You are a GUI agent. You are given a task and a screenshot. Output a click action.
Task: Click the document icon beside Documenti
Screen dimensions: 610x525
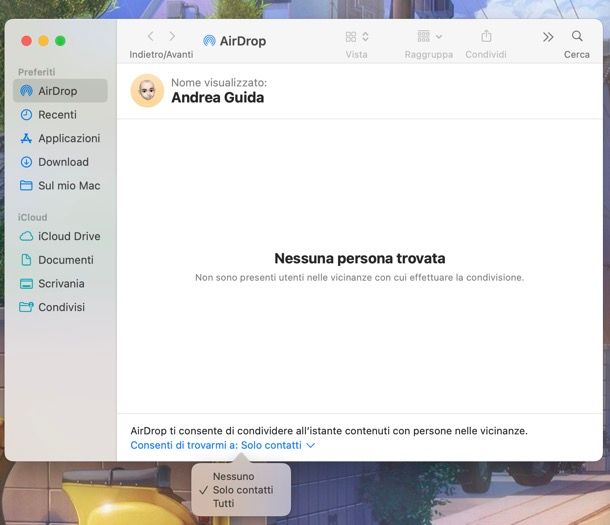tap(26, 260)
